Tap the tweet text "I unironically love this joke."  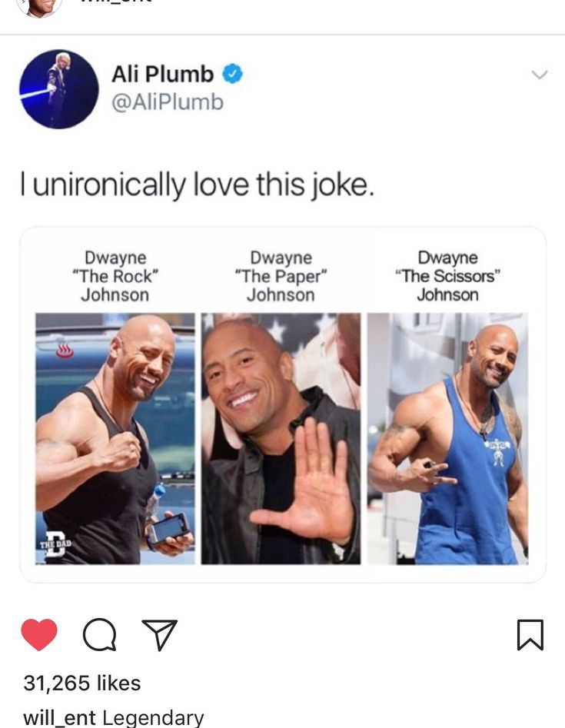pyautogui.click(x=197, y=184)
